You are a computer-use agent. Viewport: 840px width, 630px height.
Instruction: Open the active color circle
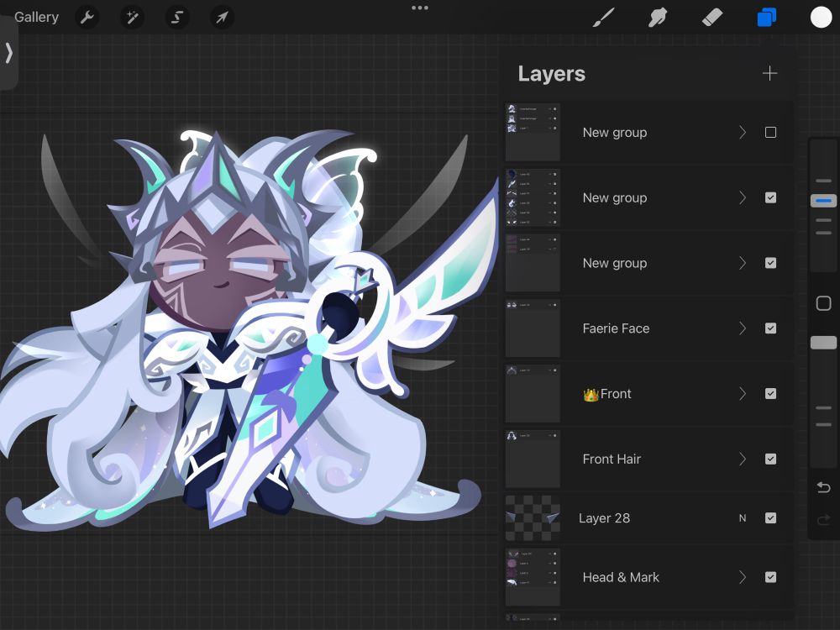tap(821, 17)
